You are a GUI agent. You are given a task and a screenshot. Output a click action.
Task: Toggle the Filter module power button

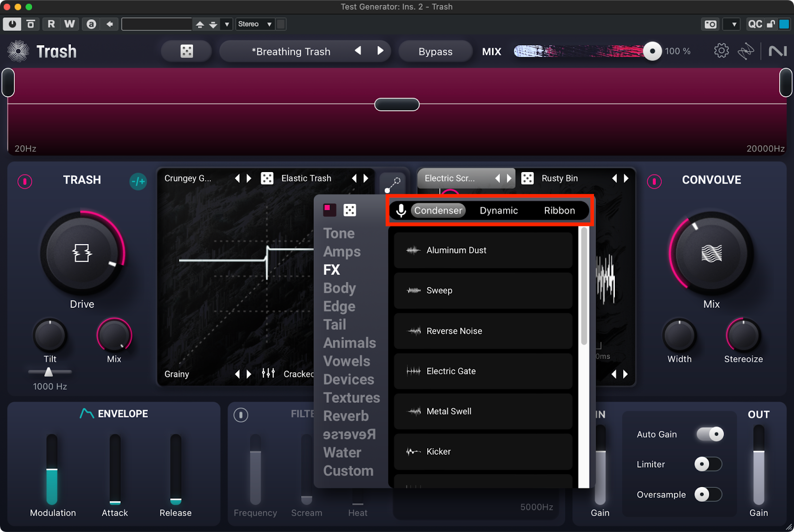[x=241, y=414]
